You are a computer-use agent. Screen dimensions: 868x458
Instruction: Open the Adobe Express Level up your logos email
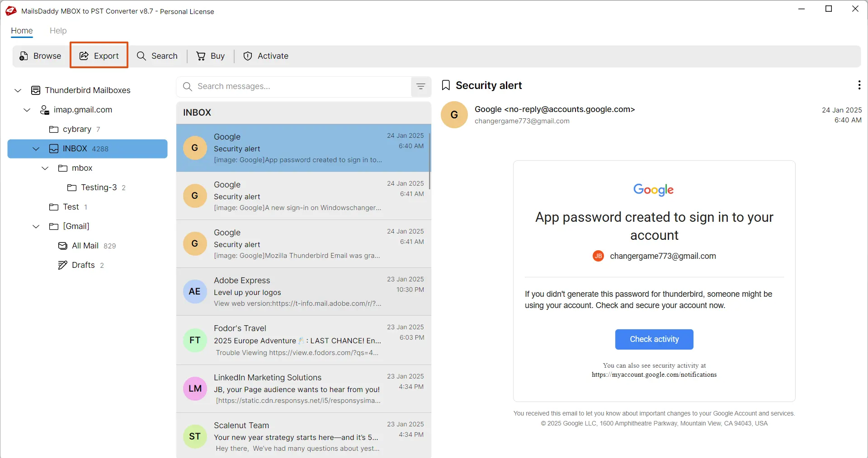click(303, 291)
